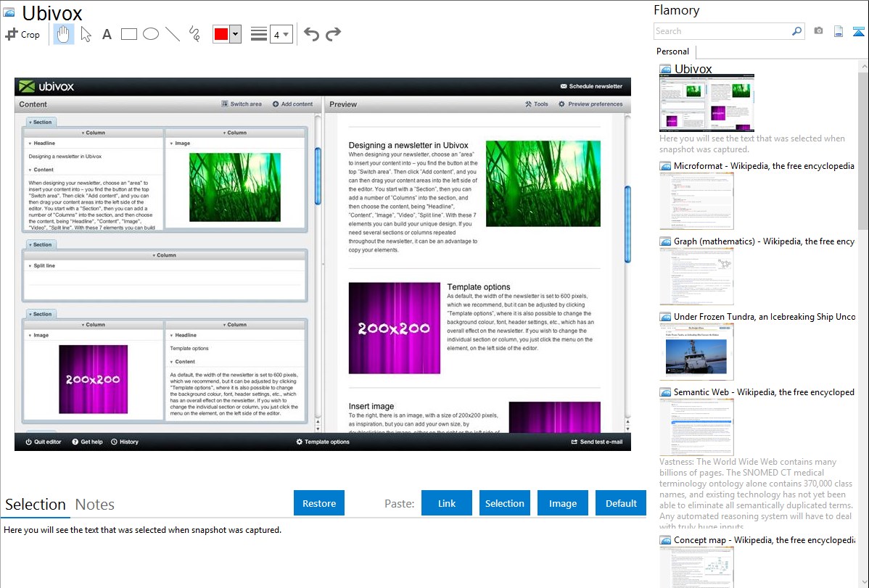This screenshot has height=588, width=869.
Task: Open the Personal tab
Action: pos(672,51)
